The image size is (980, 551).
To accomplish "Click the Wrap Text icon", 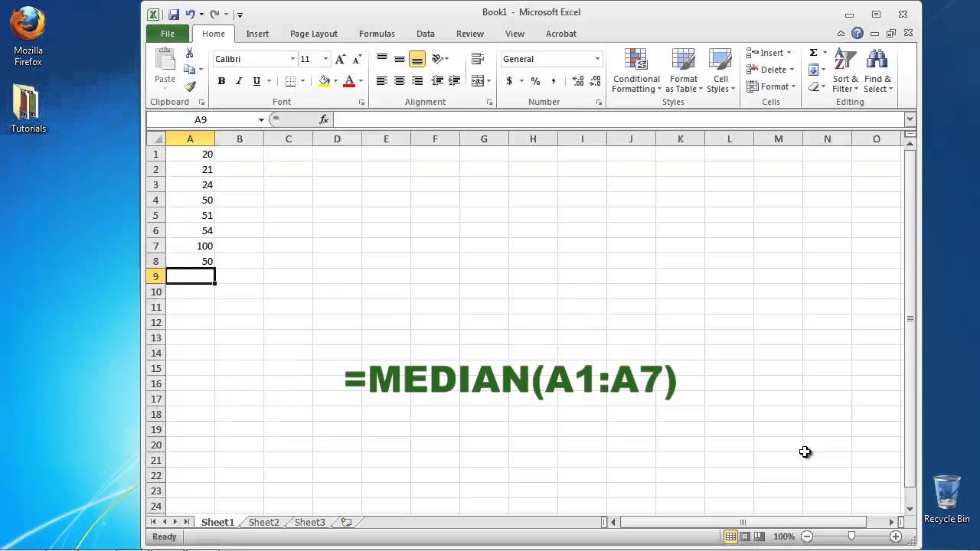I will tap(478, 59).
